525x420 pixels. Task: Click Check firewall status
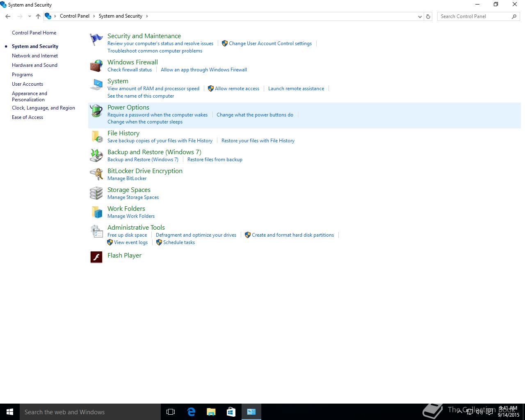pos(130,70)
